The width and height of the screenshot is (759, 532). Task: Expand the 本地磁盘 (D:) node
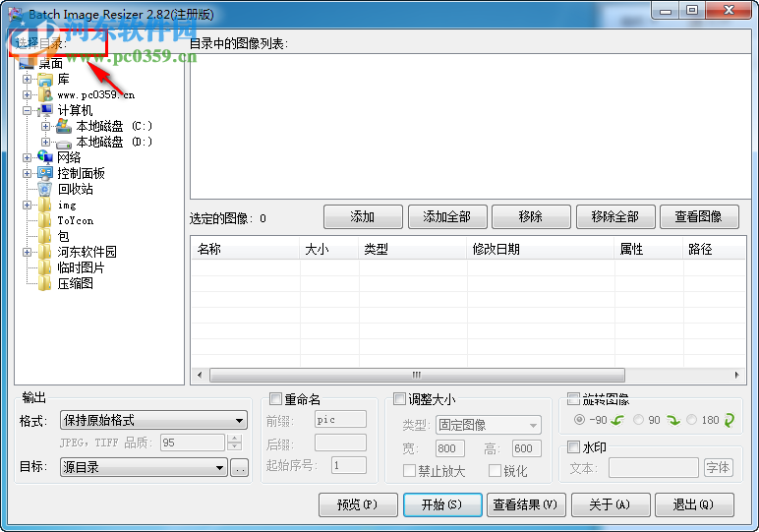(45, 143)
